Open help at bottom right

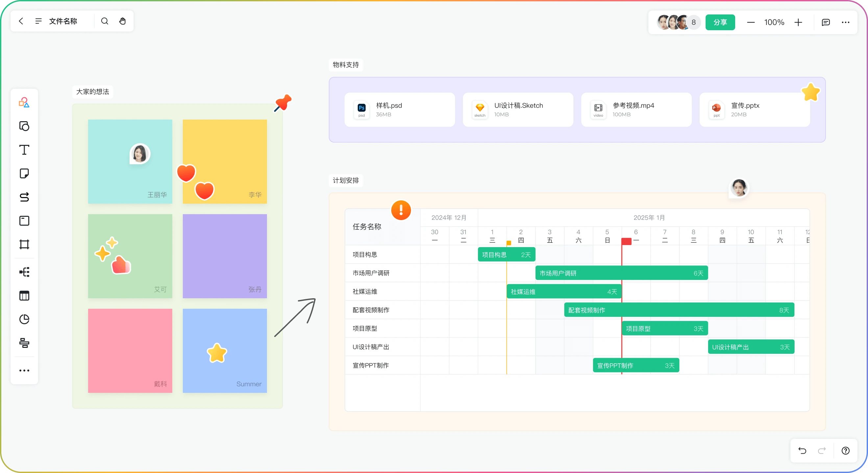(845, 450)
